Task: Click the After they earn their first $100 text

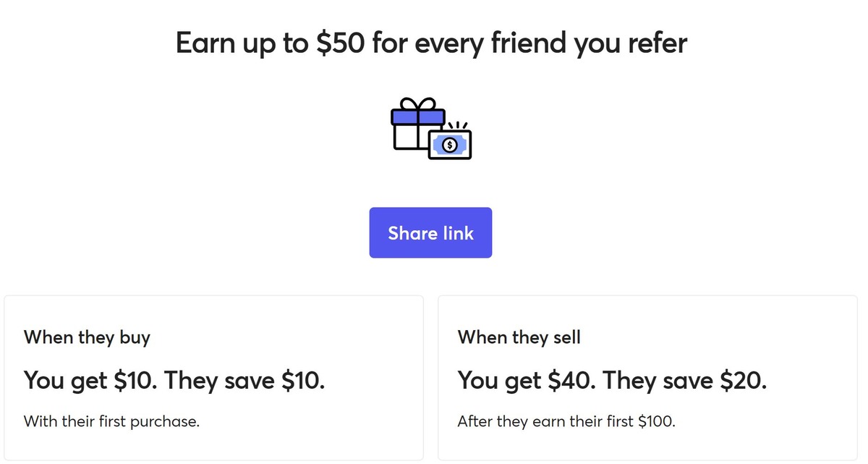Action: [x=566, y=421]
